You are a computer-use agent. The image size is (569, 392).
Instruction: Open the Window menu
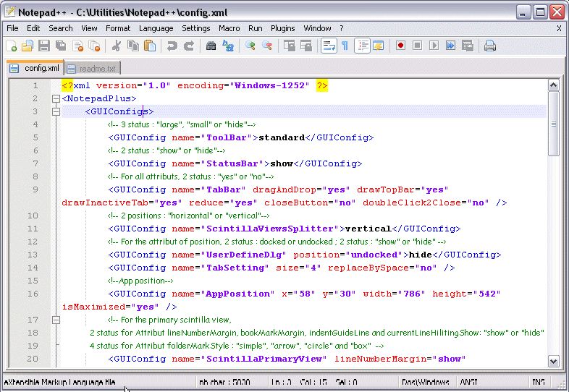317,28
